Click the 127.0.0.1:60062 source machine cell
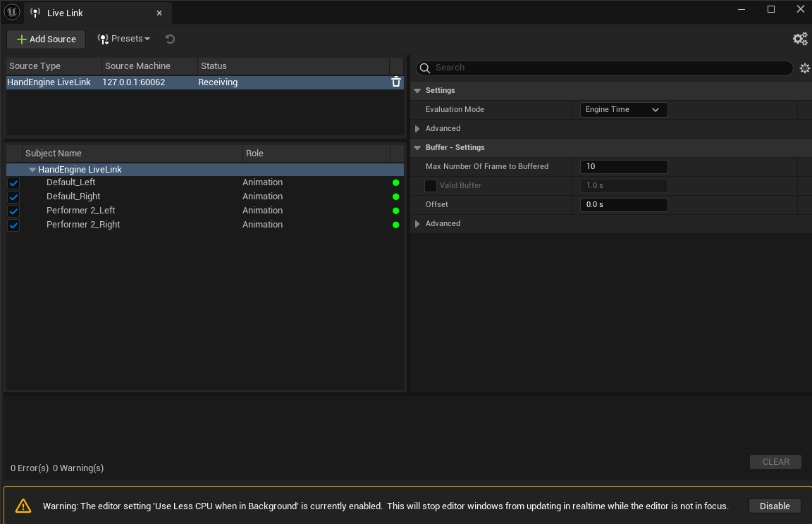 (x=134, y=82)
